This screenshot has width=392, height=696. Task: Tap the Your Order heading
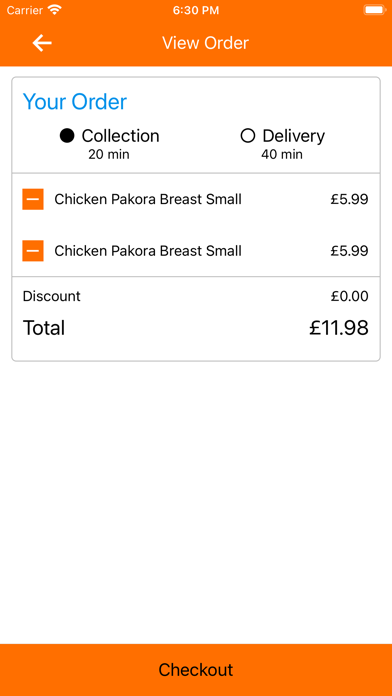pyautogui.click(x=75, y=102)
